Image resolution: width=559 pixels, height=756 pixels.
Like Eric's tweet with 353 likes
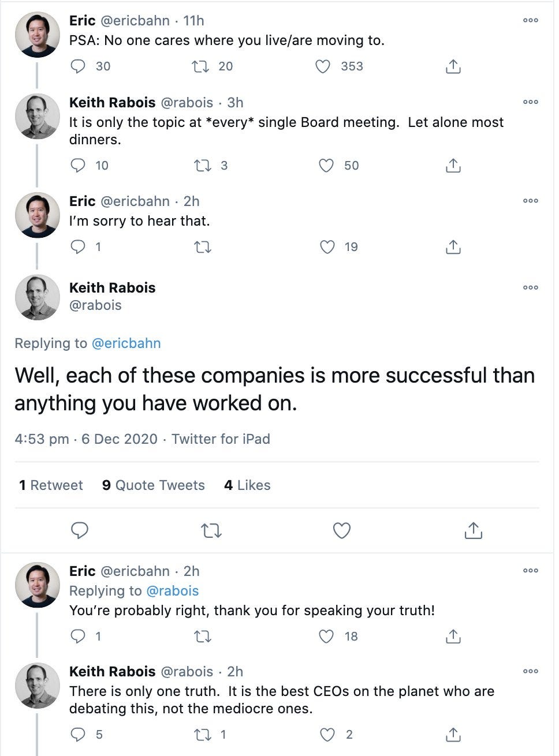(x=323, y=66)
